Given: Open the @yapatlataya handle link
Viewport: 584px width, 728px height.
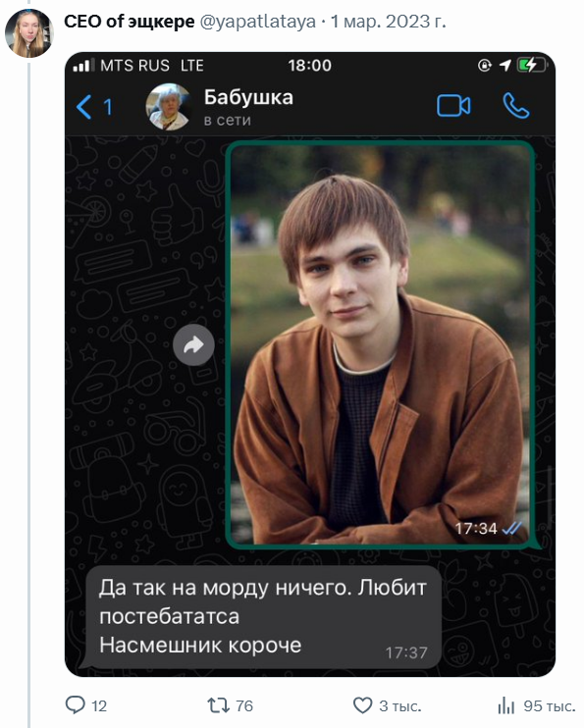Looking at the screenshot, I should pos(257,22).
